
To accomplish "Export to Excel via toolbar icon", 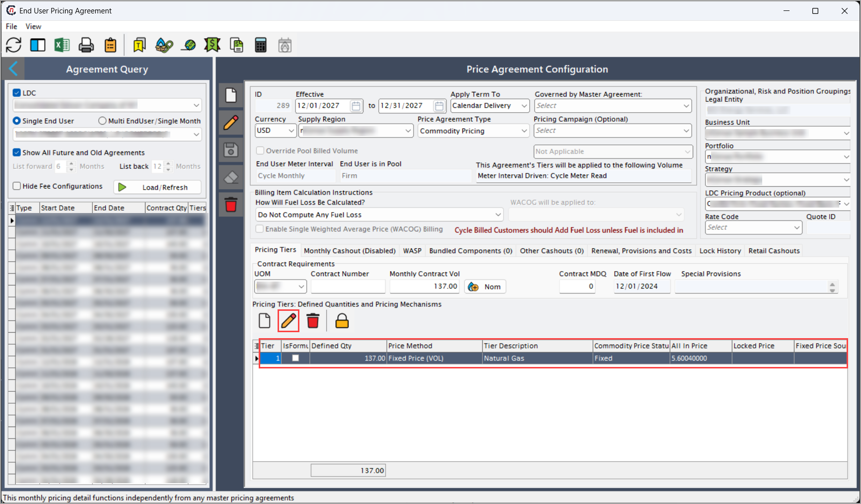I will click(x=62, y=45).
